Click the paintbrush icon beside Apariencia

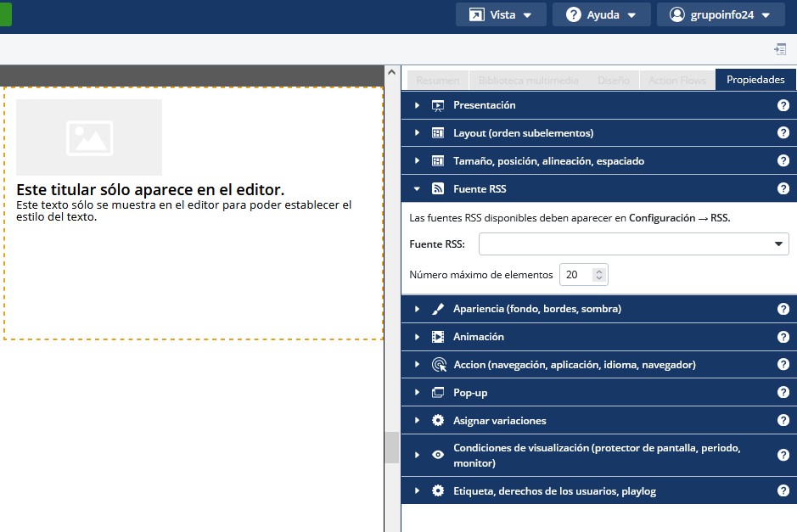pos(438,309)
